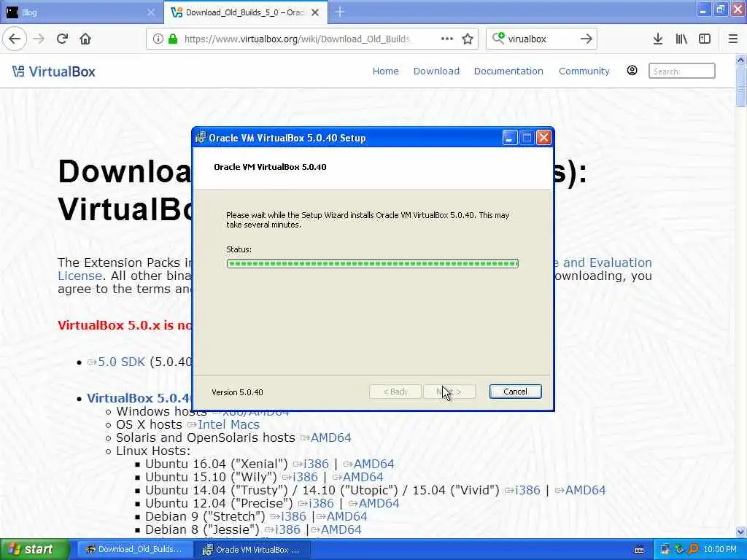Open Debian 8 Jessie AMD64 link
The image size is (747, 560).
coord(336,529)
